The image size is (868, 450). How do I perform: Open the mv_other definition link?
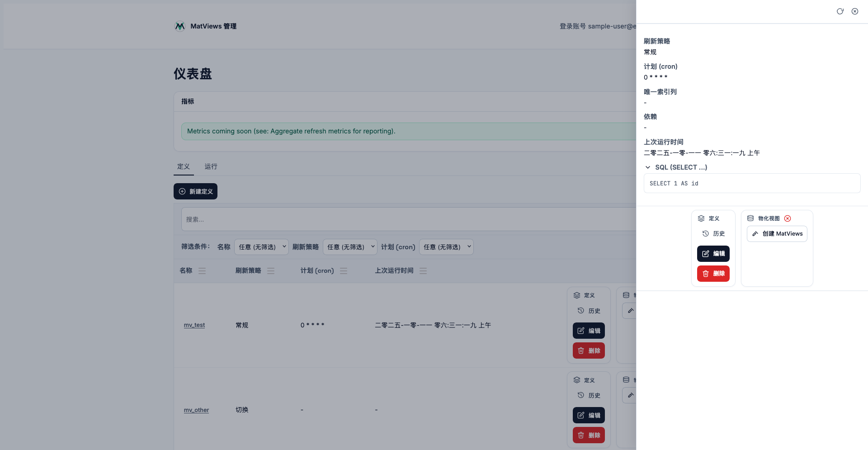click(196, 410)
